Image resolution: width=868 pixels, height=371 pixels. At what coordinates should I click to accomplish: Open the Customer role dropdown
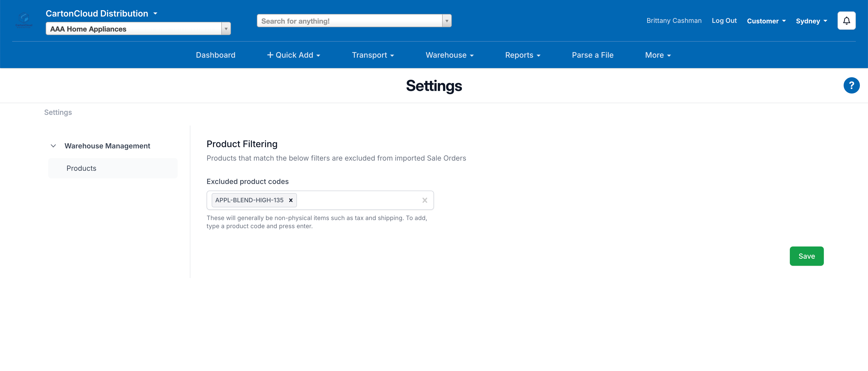[766, 21]
